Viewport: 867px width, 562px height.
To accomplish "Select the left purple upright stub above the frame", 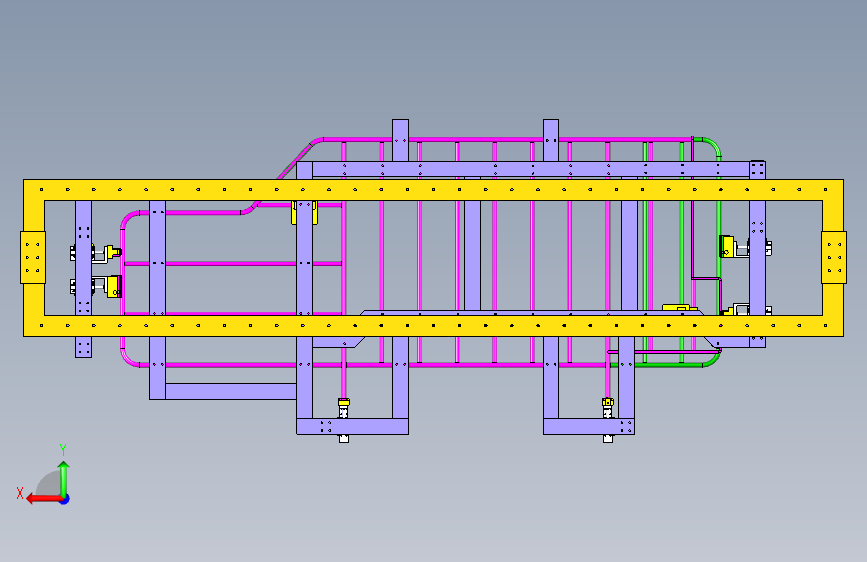I will 400,140.
